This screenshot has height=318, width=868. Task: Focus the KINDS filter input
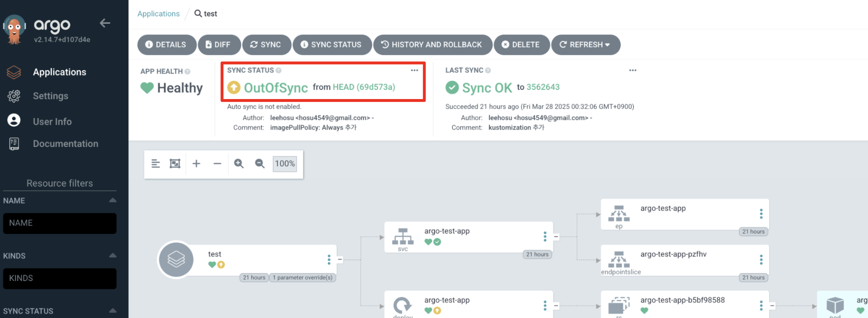tap(60, 278)
